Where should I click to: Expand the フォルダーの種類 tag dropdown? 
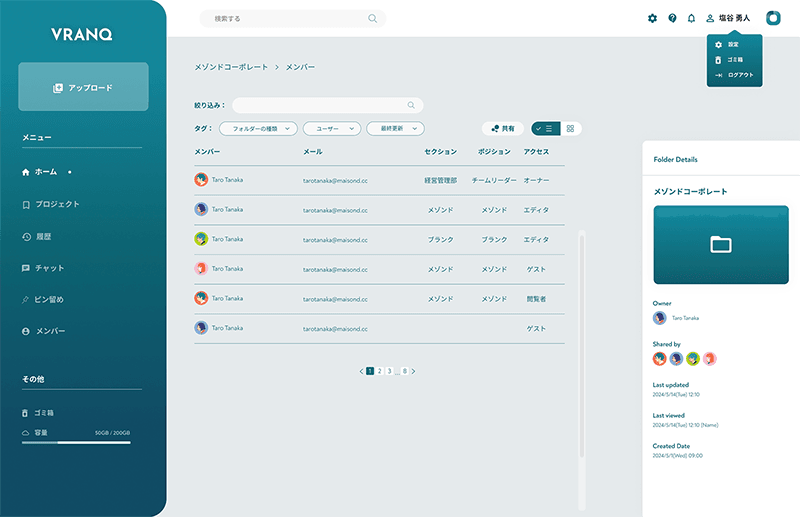(258, 129)
